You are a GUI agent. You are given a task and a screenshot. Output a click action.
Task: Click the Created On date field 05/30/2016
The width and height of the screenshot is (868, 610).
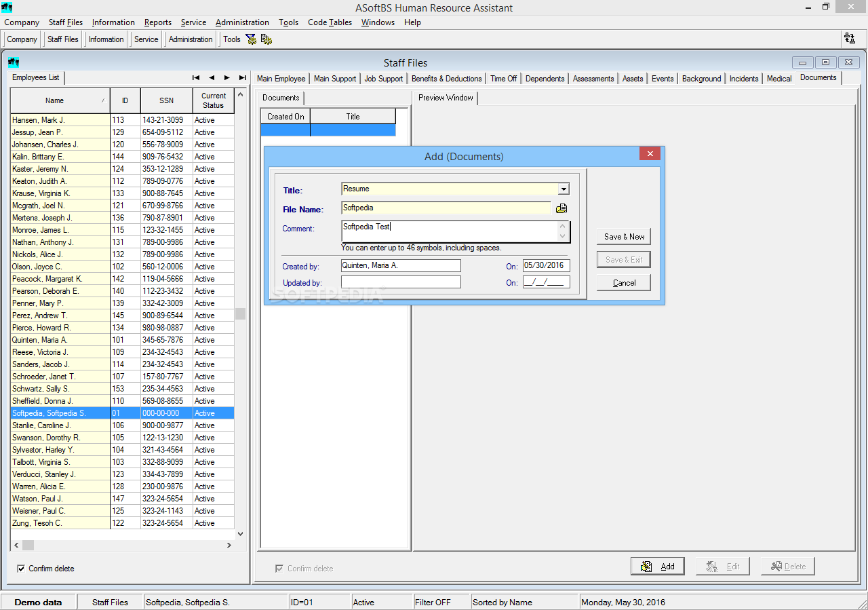tap(547, 265)
